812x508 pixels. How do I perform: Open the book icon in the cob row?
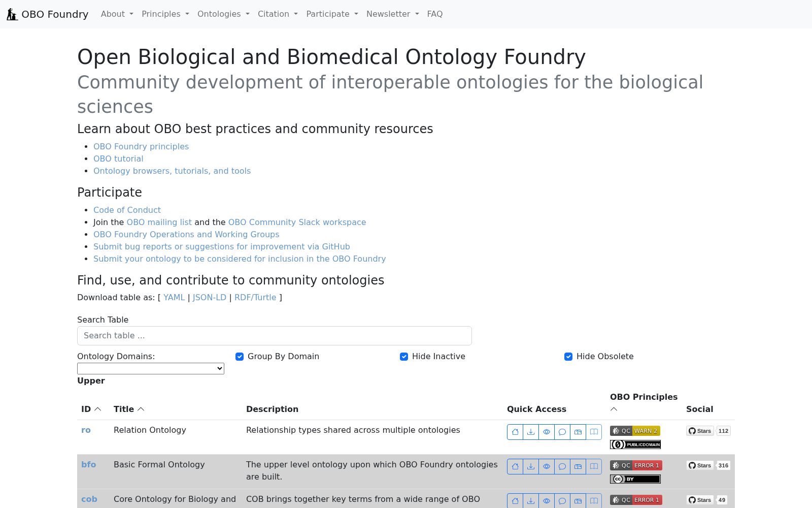[594, 501]
